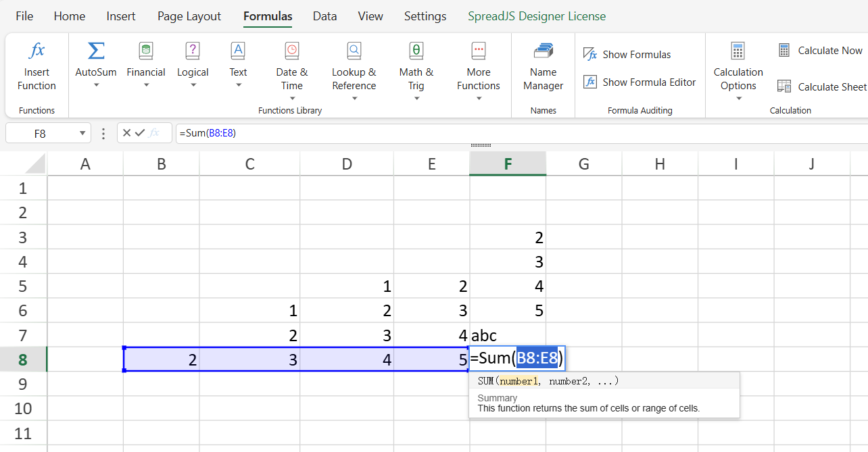868x452 pixels.
Task: Click cell B8 containing 2
Action: pyautogui.click(x=162, y=359)
